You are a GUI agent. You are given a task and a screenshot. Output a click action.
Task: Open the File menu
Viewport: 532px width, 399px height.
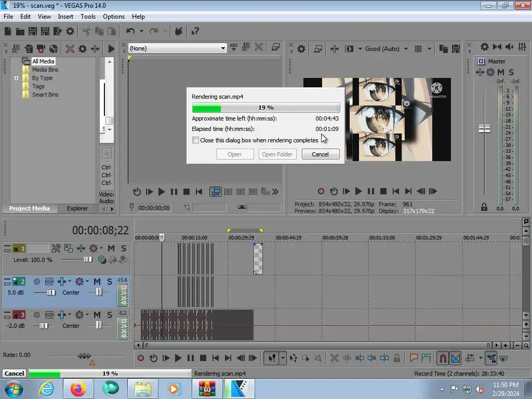point(8,16)
